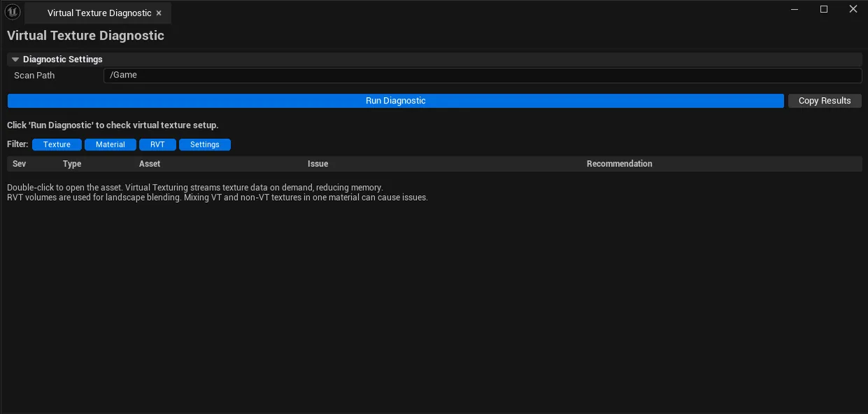Copy Results to clipboard
Image resolution: width=868 pixels, height=414 pixels.
pyautogui.click(x=825, y=101)
